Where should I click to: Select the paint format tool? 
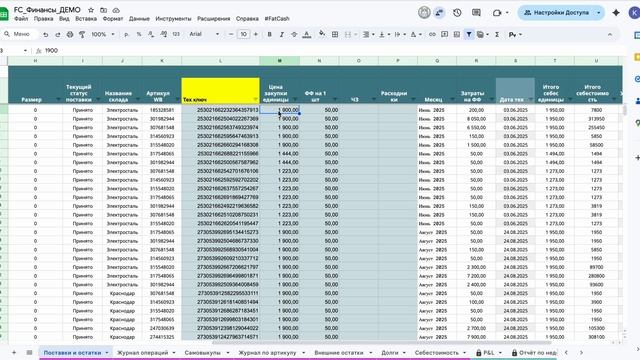pos(82,35)
